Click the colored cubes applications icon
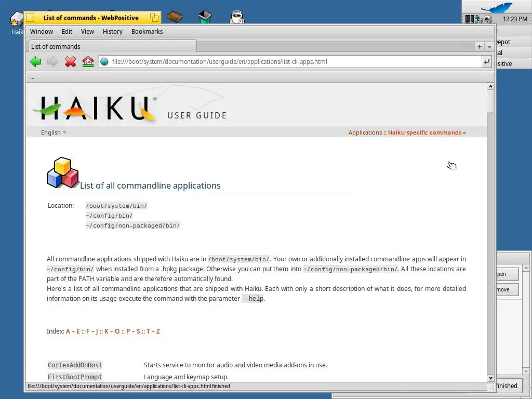The height and width of the screenshot is (399, 532). [x=63, y=172]
